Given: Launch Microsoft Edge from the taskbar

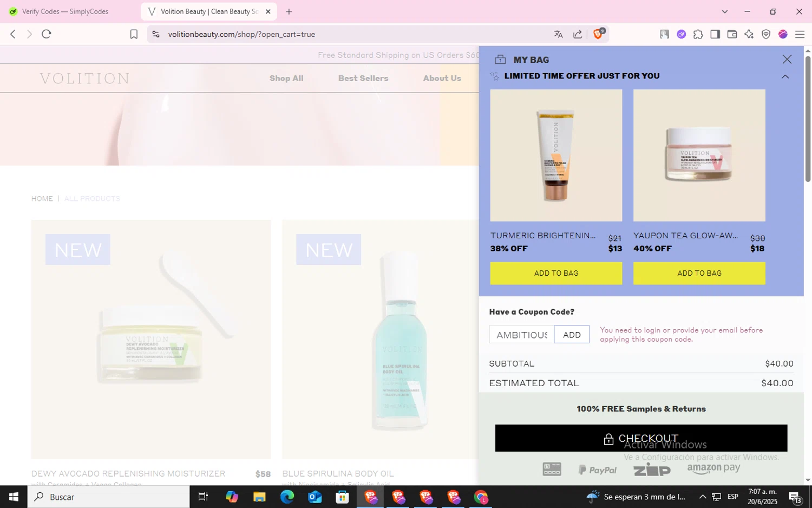Looking at the screenshot, I should [x=287, y=497].
